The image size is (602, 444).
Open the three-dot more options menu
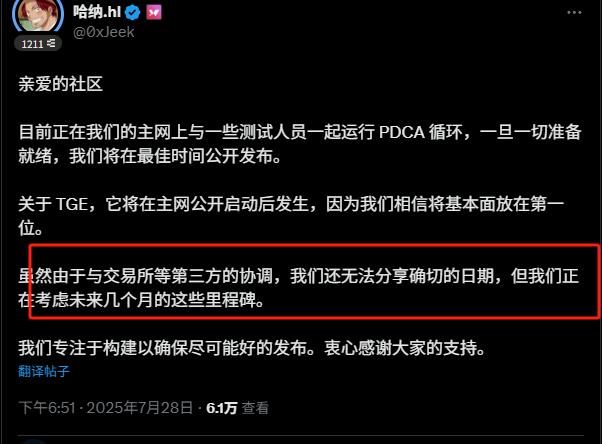[574, 13]
